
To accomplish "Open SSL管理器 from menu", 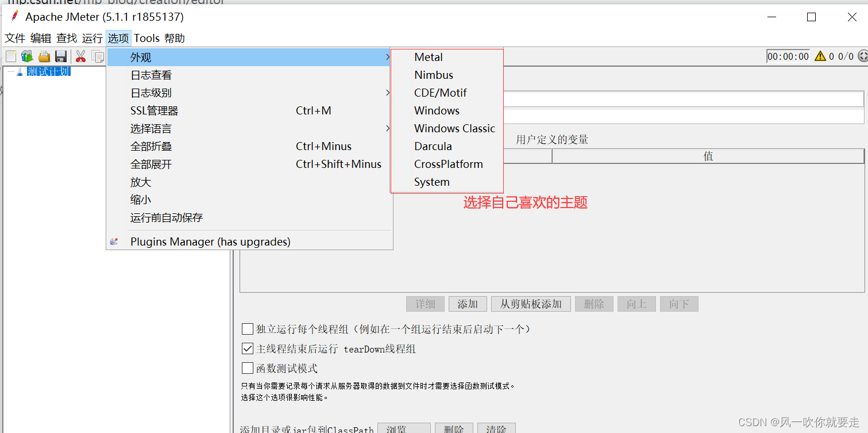I will coord(249,110).
